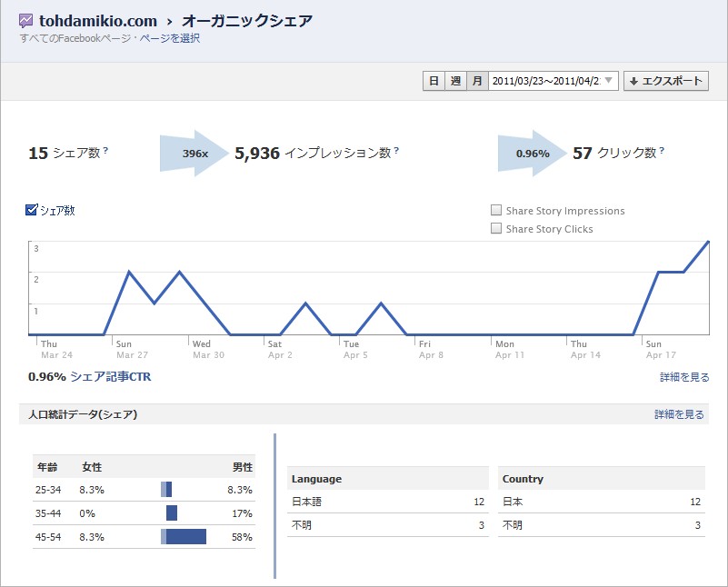Click the 17% male value in 35-44 row
728x587 pixels.
242,513
